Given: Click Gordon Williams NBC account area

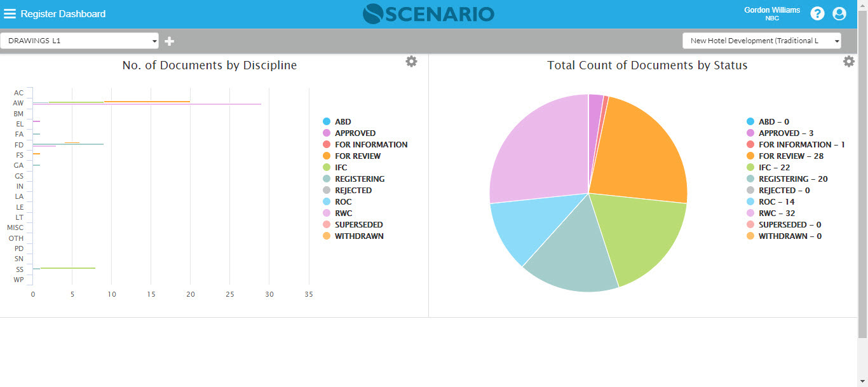Looking at the screenshot, I should [772, 13].
